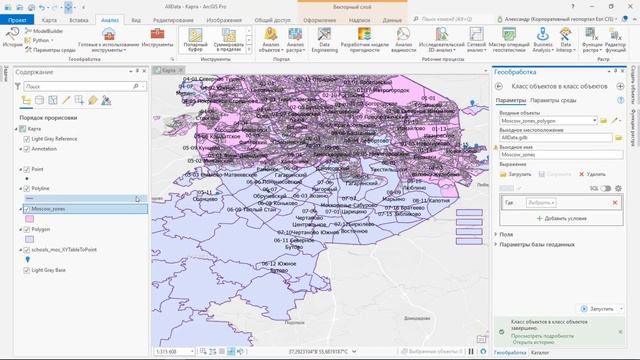Switch Contents to list by snapping
The image size is (640, 360).
tap(79, 100)
